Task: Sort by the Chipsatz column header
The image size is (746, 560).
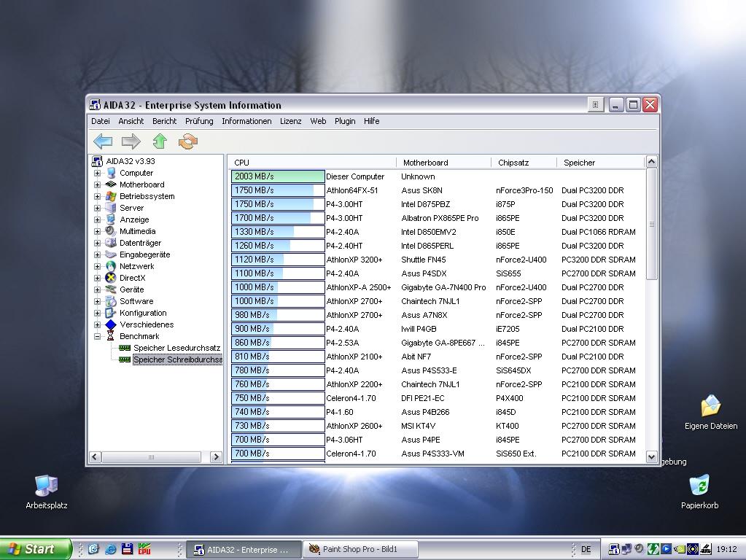Action: coord(513,163)
